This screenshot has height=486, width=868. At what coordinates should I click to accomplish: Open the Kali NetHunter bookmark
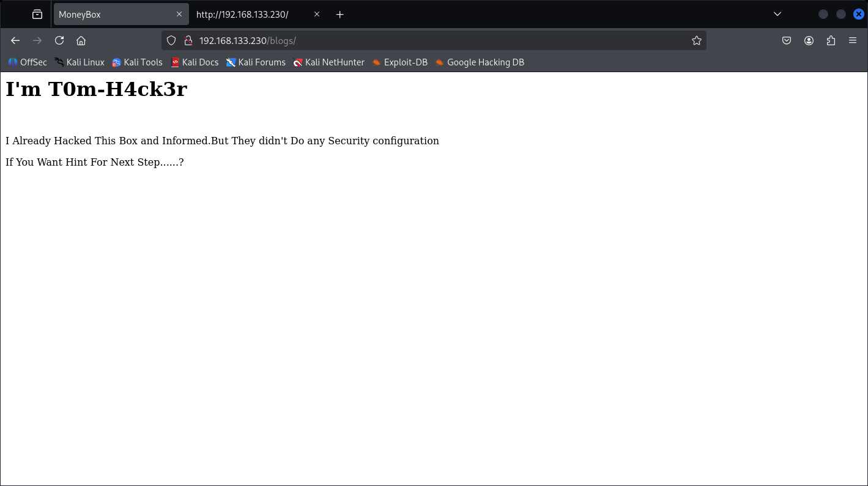tap(328, 62)
